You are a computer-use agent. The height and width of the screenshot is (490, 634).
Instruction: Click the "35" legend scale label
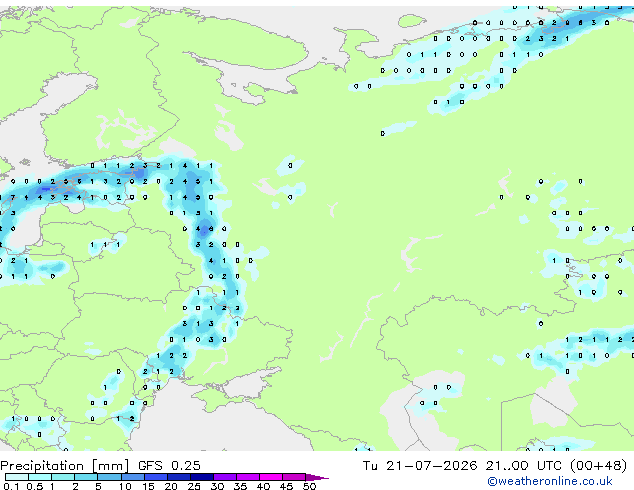pyautogui.click(x=240, y=486)
